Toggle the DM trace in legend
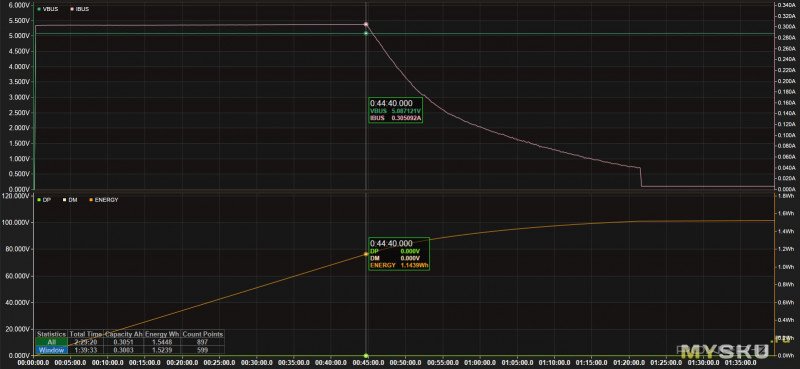The image size is (800, 369). tap(70, 200)
